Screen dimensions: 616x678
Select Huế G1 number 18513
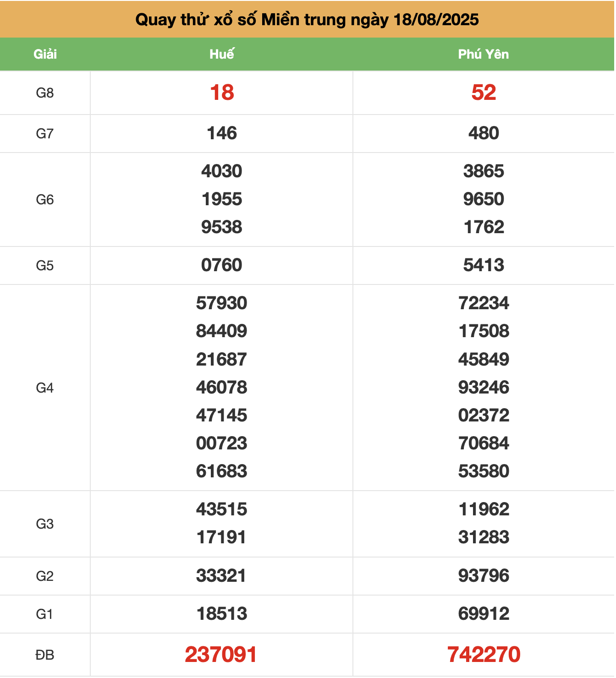pyautogui.click(x=222, y=614)
